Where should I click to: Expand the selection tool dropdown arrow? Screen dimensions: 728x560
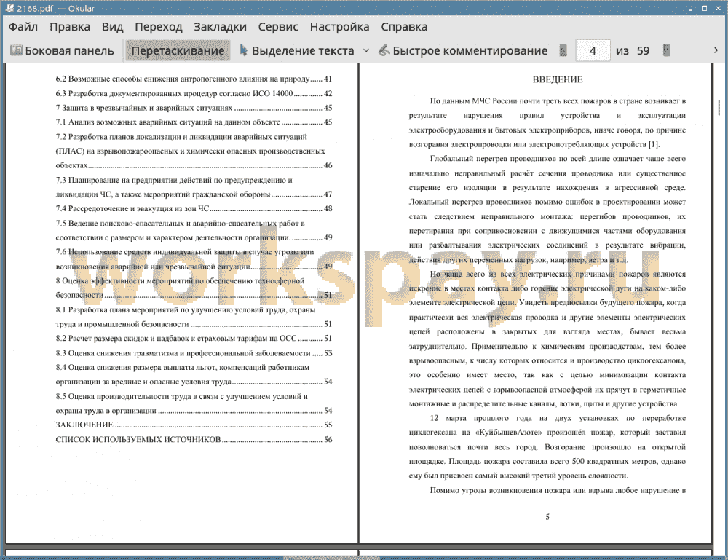366,50
